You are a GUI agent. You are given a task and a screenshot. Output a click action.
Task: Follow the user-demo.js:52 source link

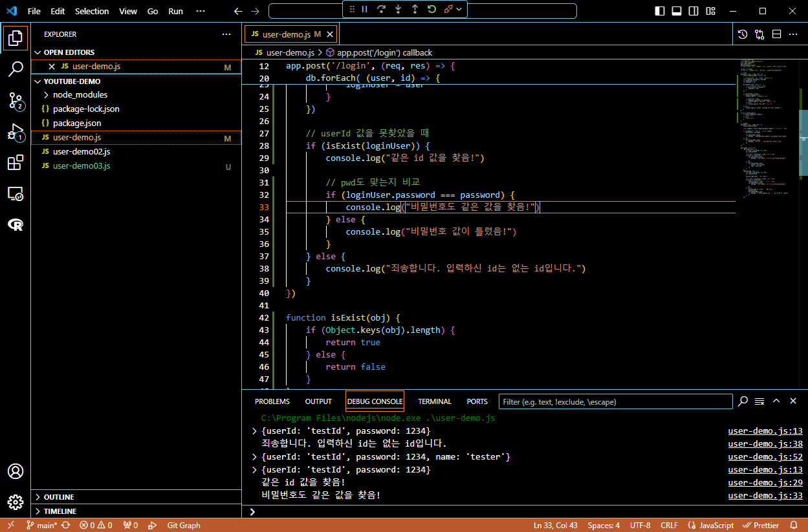tap(765, 457)
